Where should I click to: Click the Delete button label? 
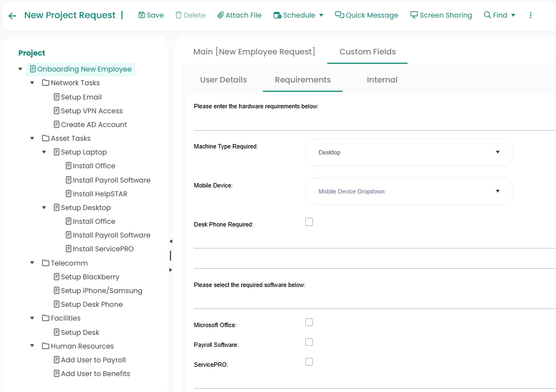[x=195, y=15]
